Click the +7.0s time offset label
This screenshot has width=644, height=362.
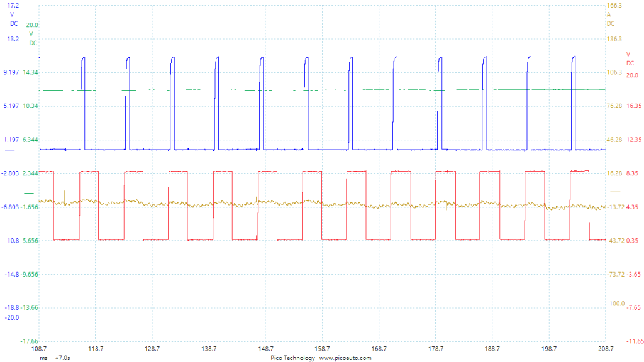coord(62,358)
